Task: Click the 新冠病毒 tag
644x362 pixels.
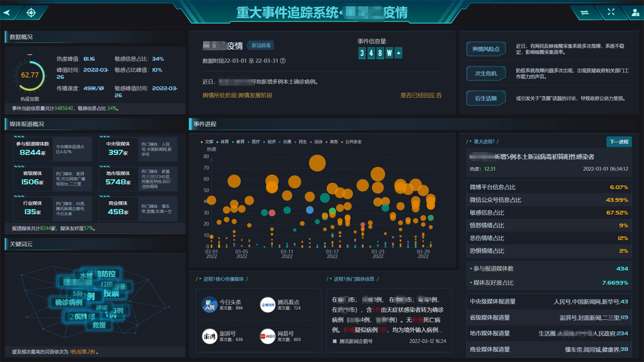Action: click(x=261, y=46)
